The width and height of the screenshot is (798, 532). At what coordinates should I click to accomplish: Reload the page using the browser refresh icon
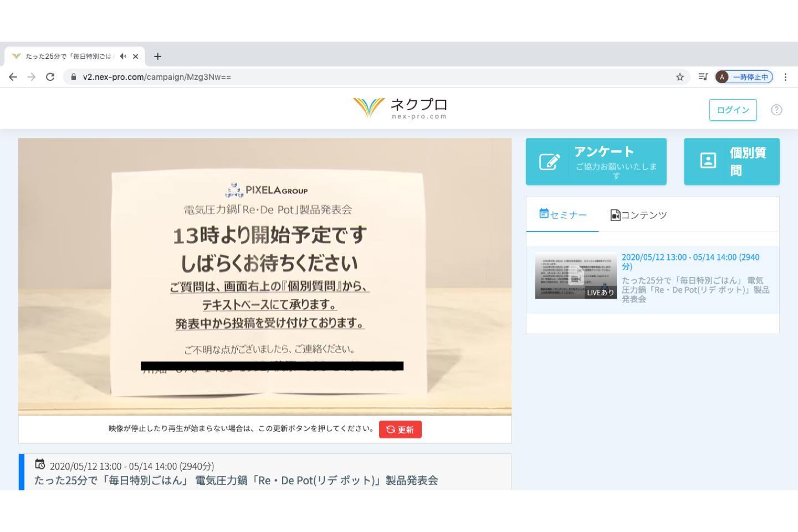[x=50, y=77]
